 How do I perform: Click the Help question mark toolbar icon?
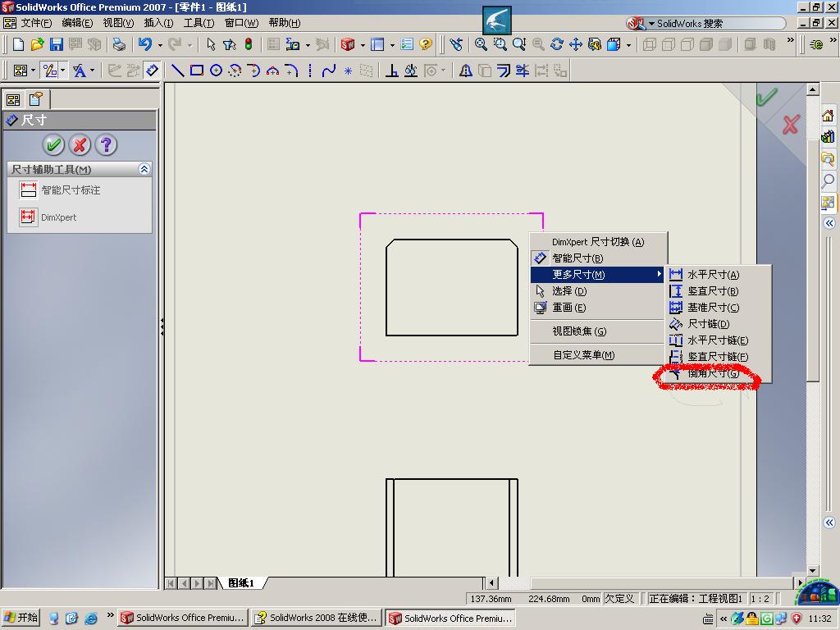(x=426, y=44)
